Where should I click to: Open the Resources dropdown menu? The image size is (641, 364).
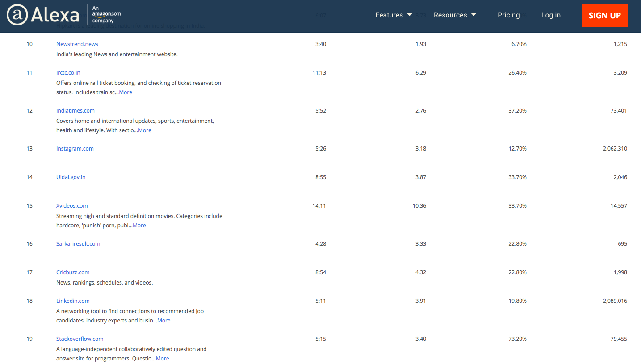coord(455,15)
